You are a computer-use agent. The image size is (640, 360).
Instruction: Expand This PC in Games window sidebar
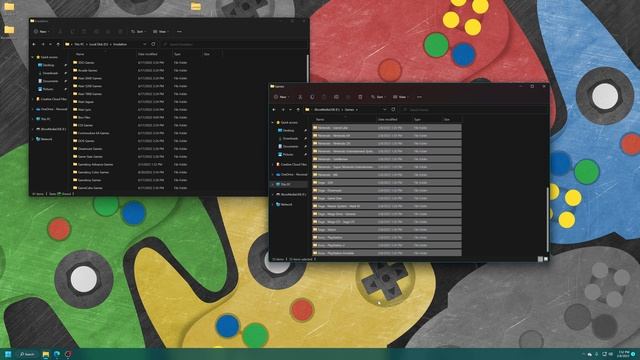click(x=273, y=184)
